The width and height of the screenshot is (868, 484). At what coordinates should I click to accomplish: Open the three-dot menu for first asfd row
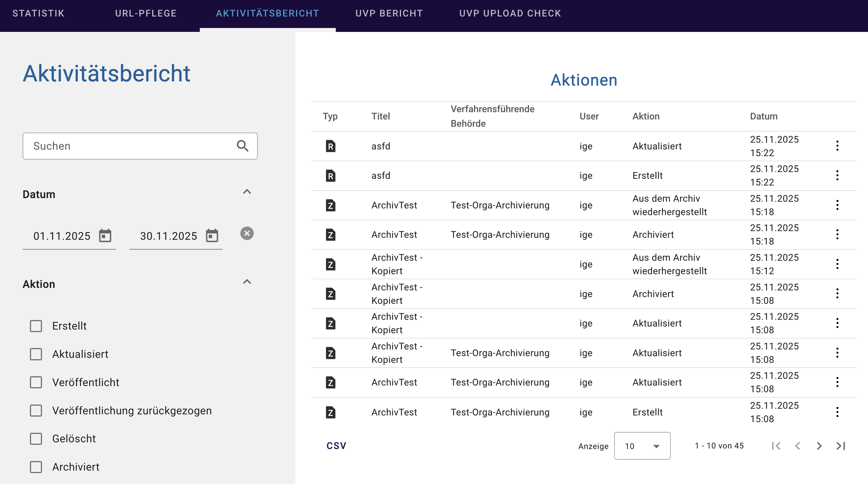(x=837, y=146)
